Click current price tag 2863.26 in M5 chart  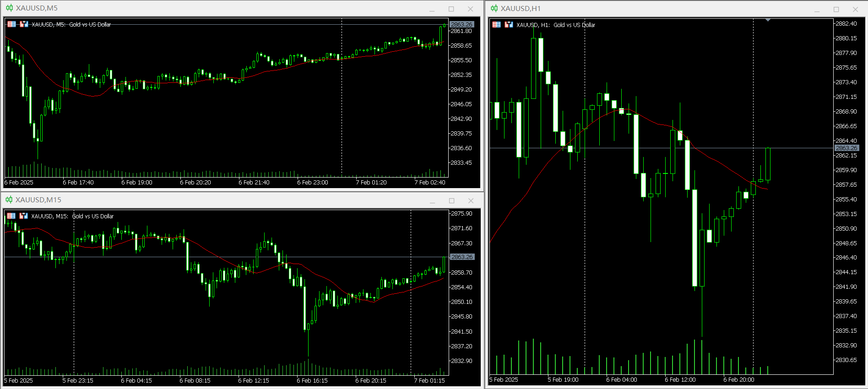461,25
